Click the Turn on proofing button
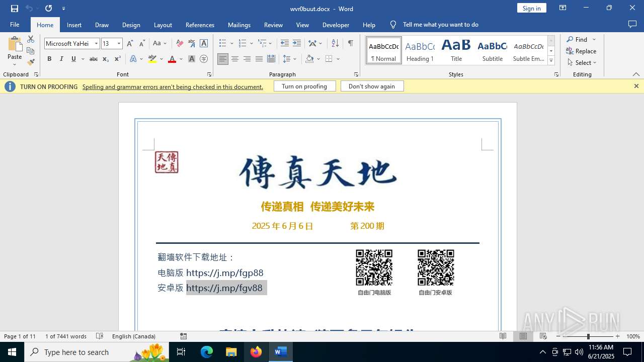The image size is (644, 362). pos(304,86)
